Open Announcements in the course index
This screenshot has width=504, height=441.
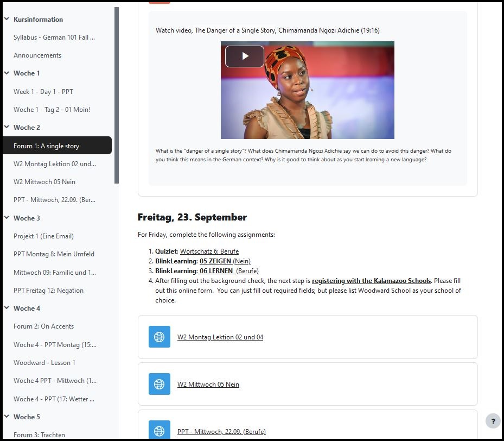tap(37, 55)
